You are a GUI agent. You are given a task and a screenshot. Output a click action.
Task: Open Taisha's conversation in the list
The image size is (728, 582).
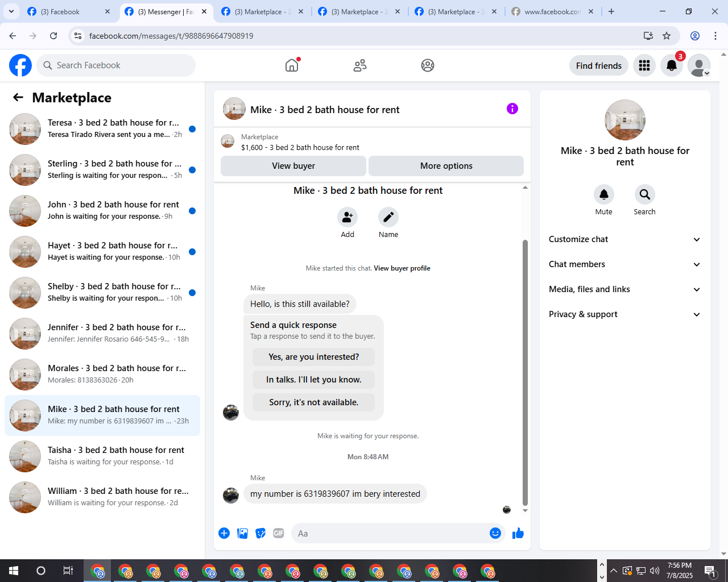(102, 456)
